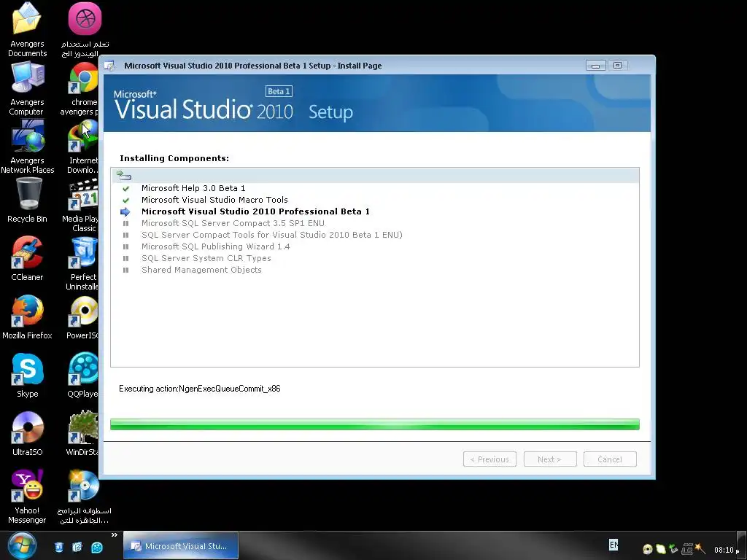Viewport: 747px width, 560px height.
Task: Minimize the Visual Studio setup window
Action: [595, 65]
